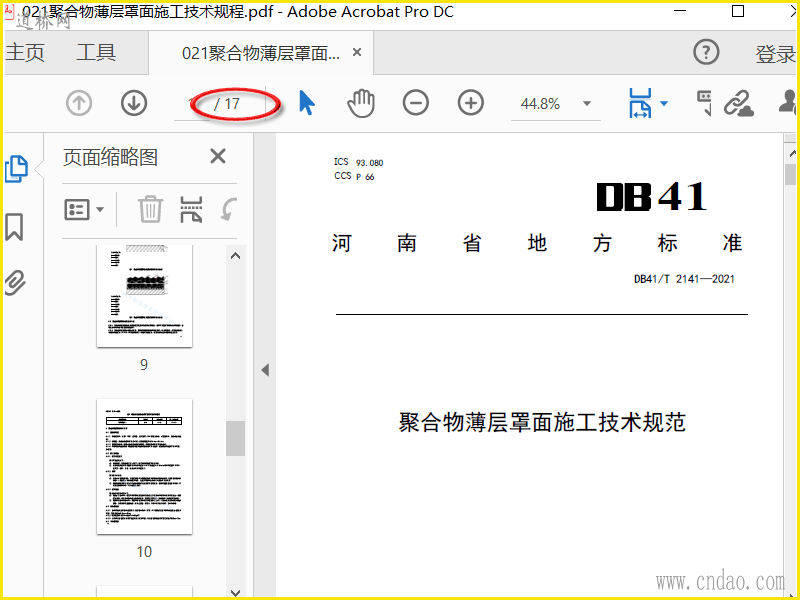This screenshot has width=800, height=600.
Task: Click the user profile icon in toolbar
Action: click(x=788, y=102)
